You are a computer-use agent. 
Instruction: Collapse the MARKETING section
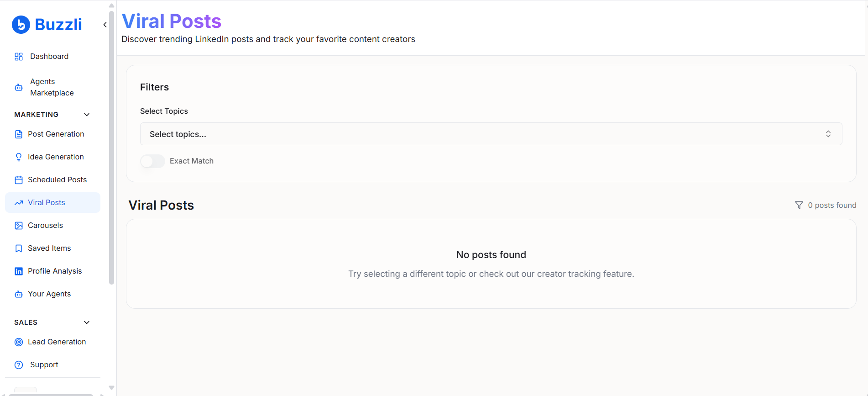[86, 114]
